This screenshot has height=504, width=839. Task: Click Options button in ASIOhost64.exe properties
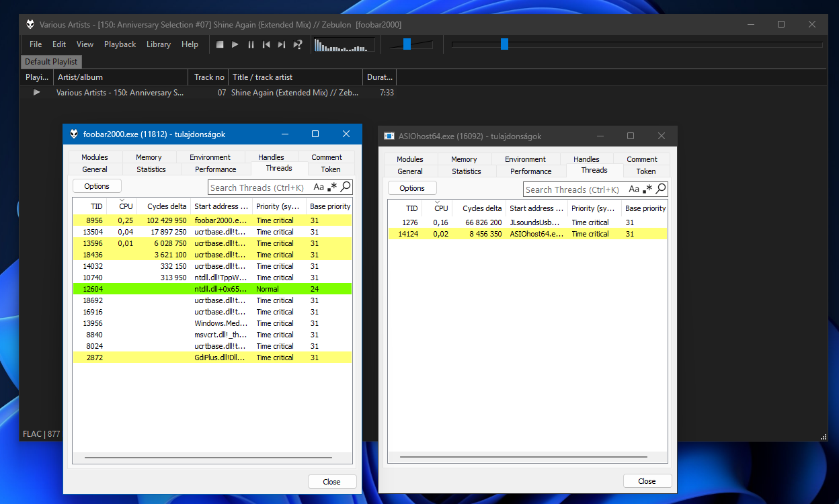pyautogui.click(x=412, y=188)
